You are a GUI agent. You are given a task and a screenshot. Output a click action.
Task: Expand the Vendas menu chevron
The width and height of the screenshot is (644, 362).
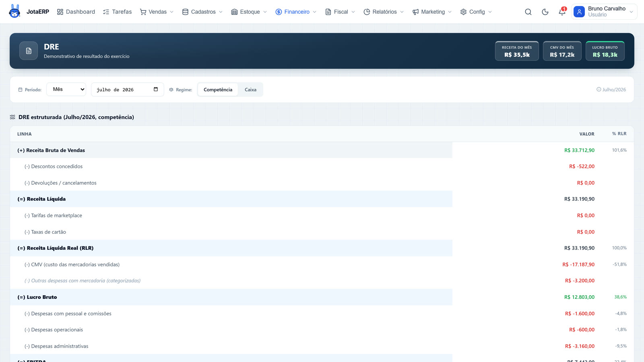(172, 12)
